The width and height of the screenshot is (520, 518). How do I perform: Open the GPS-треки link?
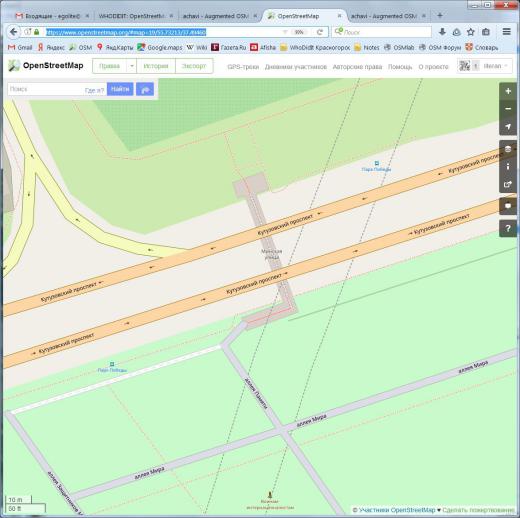click(x=243, y=67)
